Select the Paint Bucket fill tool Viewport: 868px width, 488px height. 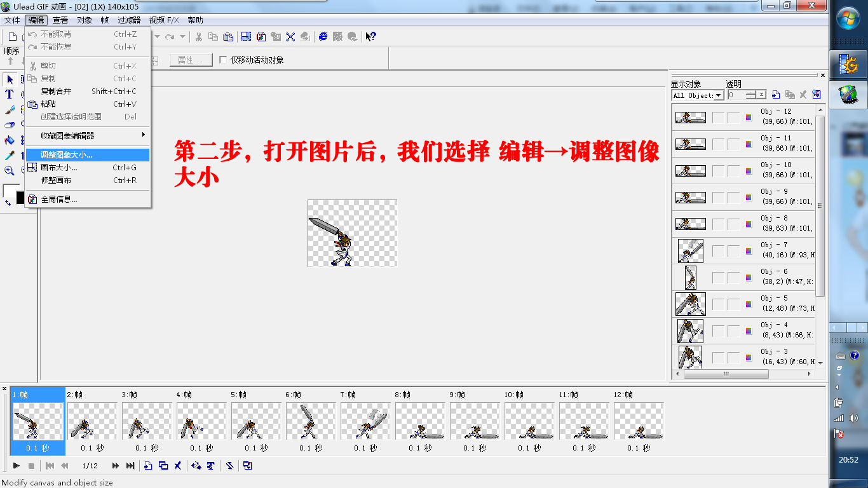pyautogui.click(x=10, y=140)
